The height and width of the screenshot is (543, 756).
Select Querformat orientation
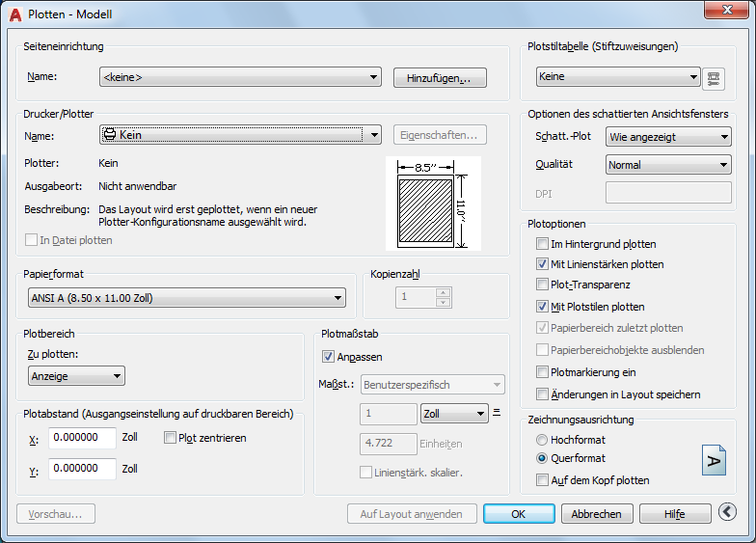542,458
